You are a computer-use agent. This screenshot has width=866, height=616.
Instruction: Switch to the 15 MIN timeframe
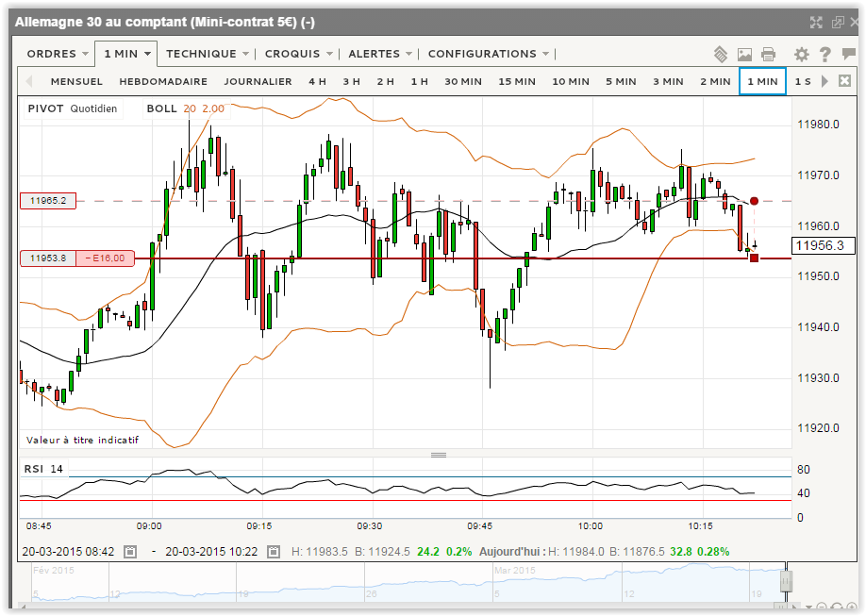(x=517, y=81)
